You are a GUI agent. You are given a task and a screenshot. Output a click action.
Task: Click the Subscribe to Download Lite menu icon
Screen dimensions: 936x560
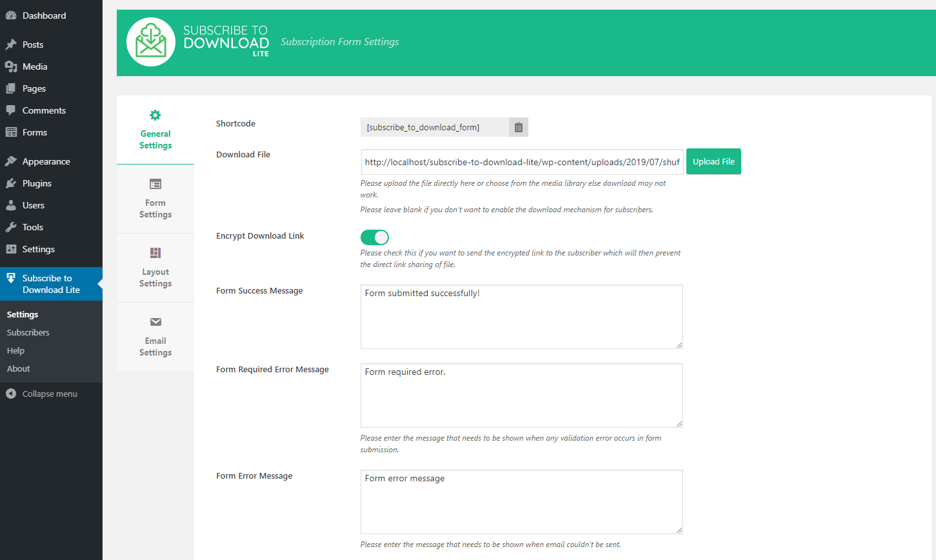pyautogui.click(x=11, y=278)
